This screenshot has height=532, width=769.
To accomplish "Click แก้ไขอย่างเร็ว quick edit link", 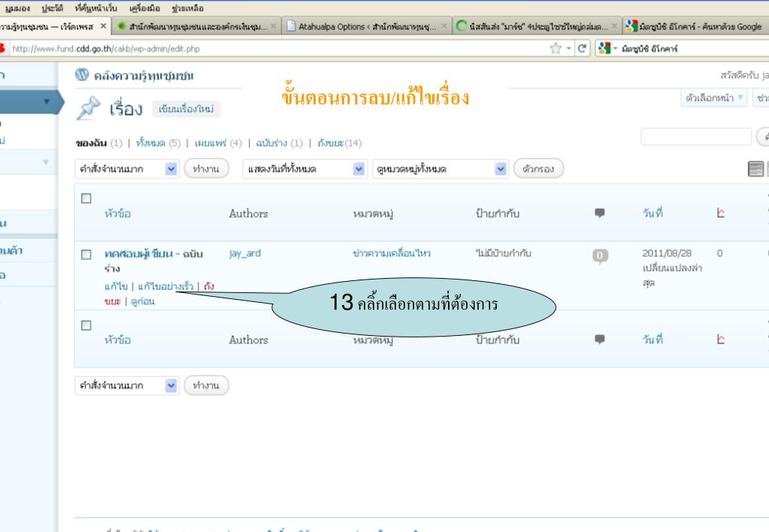I will [165, 286].
